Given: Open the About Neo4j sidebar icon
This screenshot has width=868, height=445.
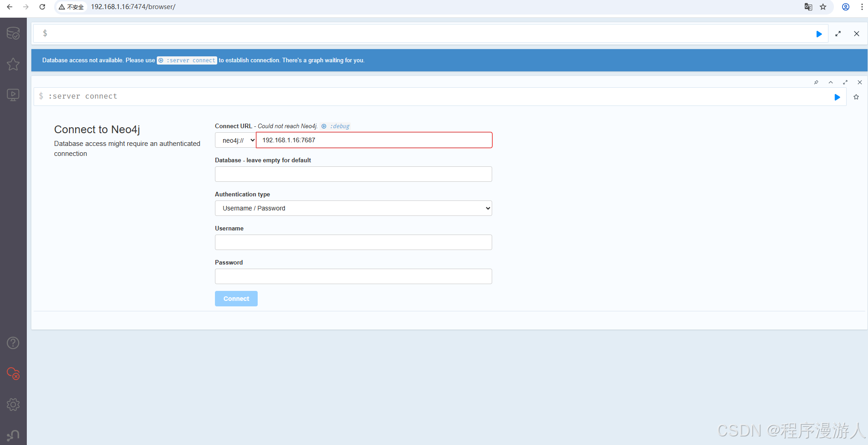Looking at the screenshot, I should click(13, 435).
